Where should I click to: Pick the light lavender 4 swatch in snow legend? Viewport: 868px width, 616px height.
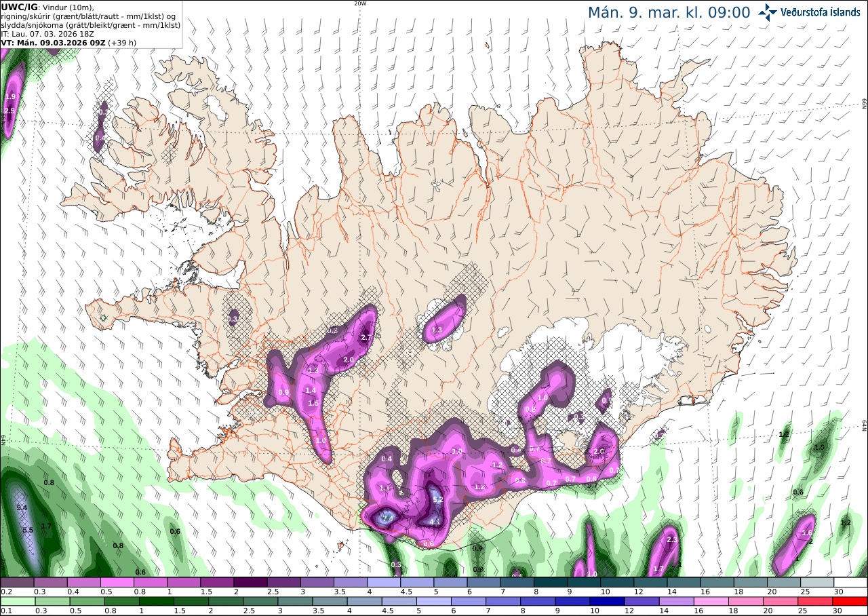coord(383,582)
